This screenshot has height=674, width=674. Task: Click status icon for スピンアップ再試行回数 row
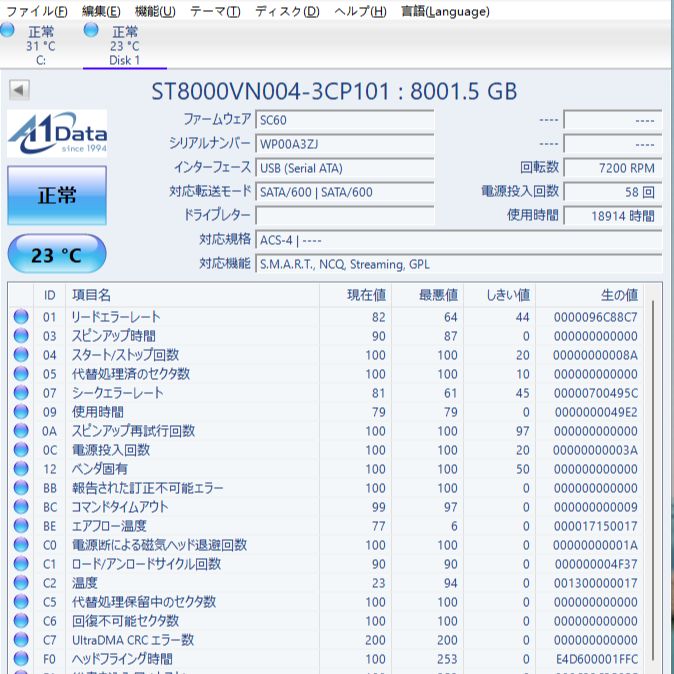pos(21,431)
